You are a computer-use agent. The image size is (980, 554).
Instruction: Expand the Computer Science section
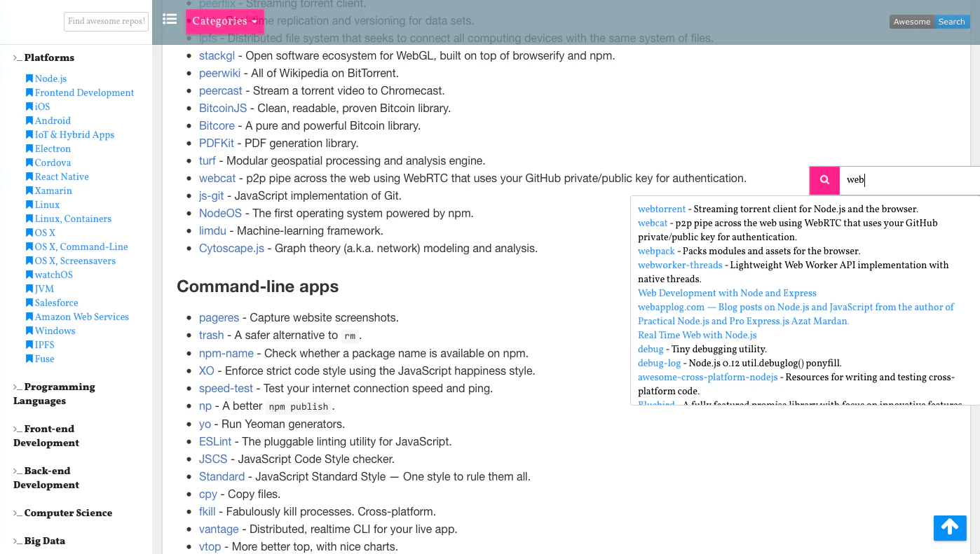pos(62,513)
